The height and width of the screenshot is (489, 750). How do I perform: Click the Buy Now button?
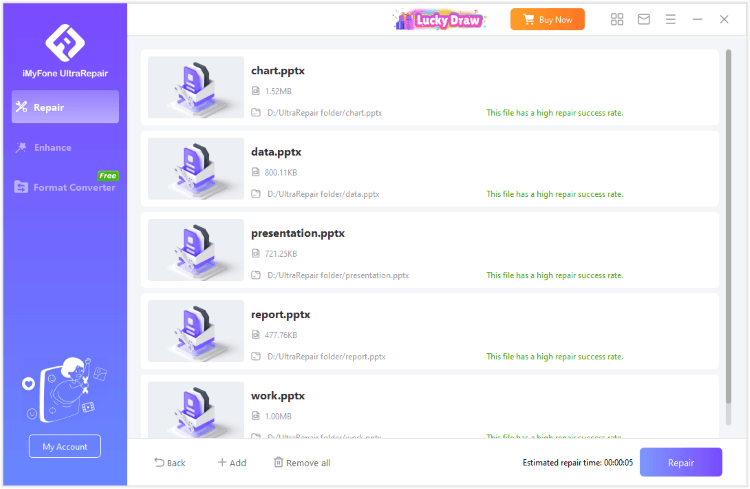click(547, 20)
